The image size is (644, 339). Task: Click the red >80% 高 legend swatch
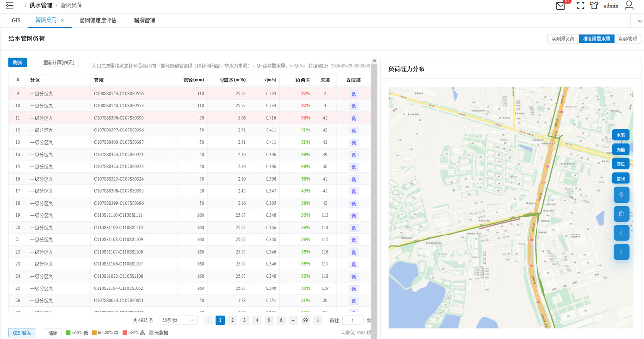click(x=125, y=333)
